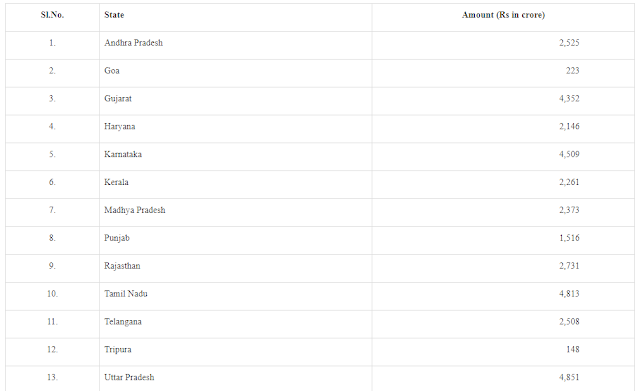640x391 pixels.
Task: Click the Tripura amount 148
Action: [x=573, y=349]
